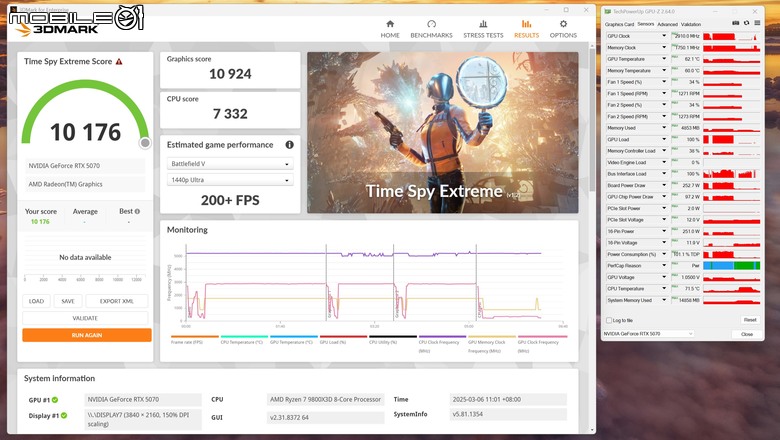Open the 1440p Ultra resolution dropdown
This screenshot has height=440, width=780.
tap(230, 180)
